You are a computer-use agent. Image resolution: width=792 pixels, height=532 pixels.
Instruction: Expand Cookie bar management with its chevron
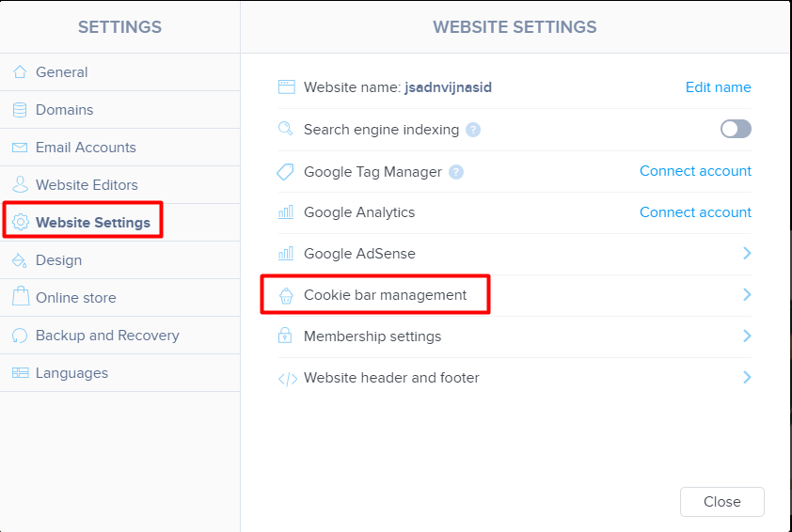[747, 294]
